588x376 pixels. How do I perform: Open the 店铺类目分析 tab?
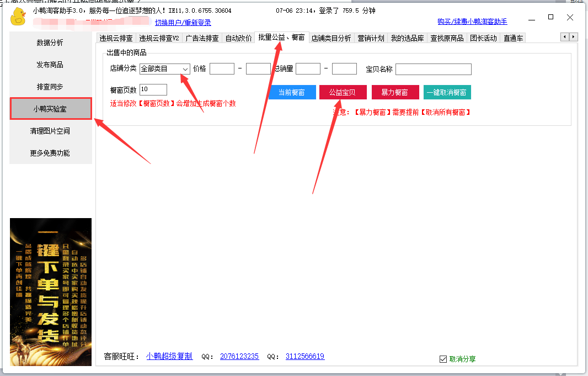point(331,38)
